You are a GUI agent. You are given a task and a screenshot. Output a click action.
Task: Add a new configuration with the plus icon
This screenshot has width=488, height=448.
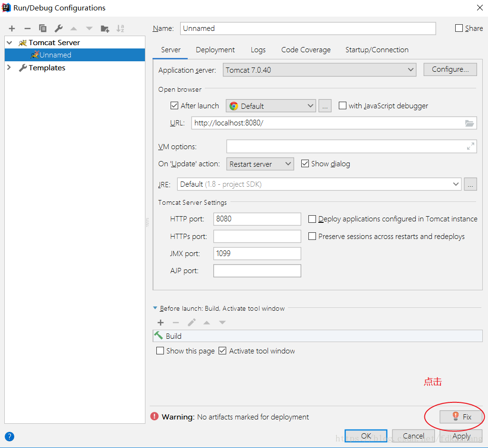[x=12, y=29]
